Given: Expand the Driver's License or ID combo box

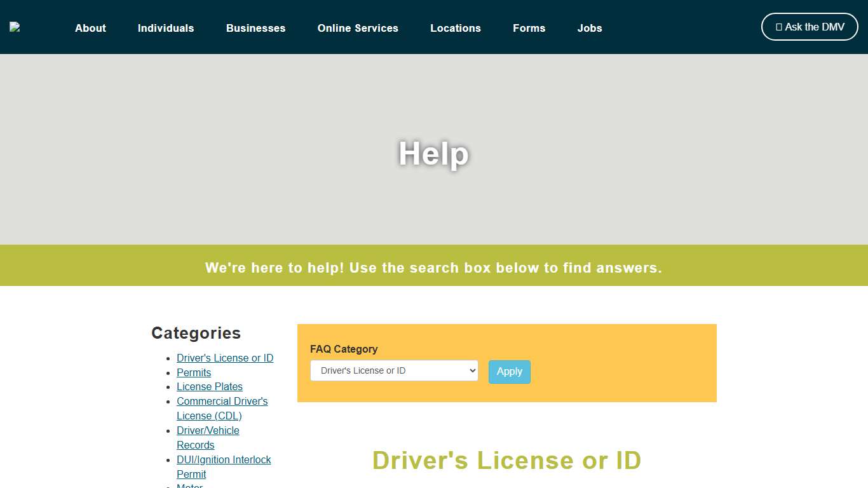Looking at the screenshot, I should tap(393, 370).
